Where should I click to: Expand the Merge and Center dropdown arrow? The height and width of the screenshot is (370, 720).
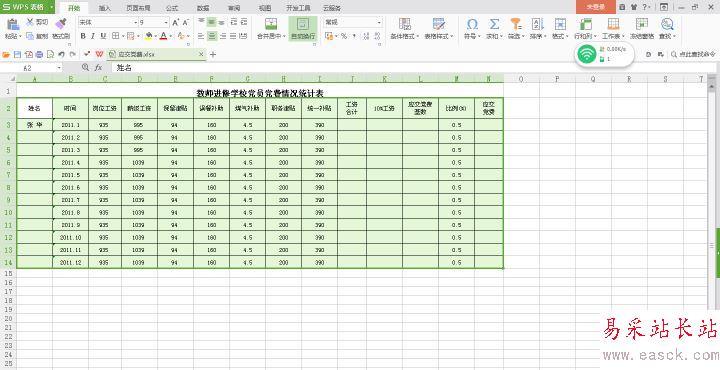(285, 36)
